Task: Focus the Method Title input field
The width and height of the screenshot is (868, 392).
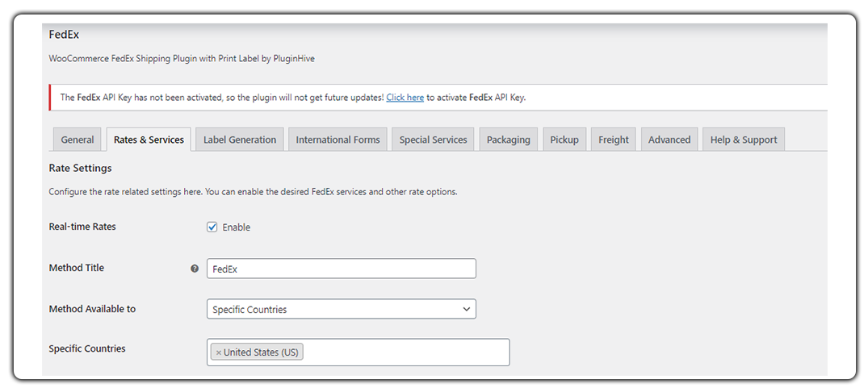Action: 341,269
